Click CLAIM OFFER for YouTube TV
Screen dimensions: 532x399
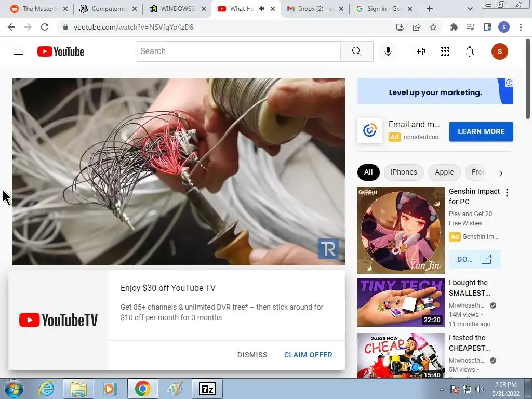tap(308, 355)
